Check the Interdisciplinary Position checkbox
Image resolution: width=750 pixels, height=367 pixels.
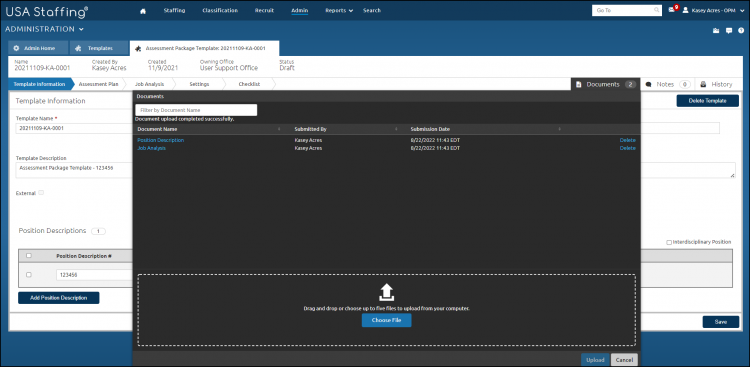click(669, 242)
